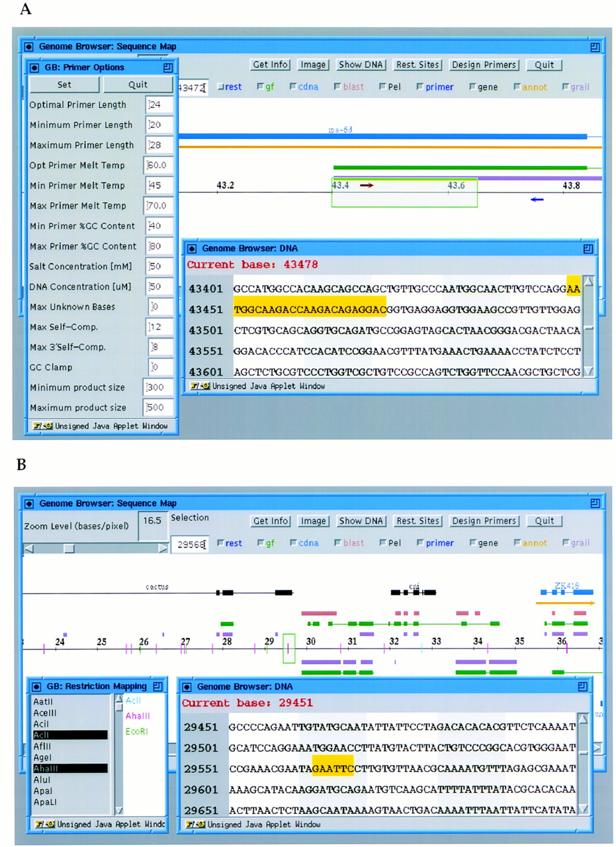This screenshot has width=616, height=847.
Task: Click left arrow of Zoom Level scrollbar
Action: (28, 548)
